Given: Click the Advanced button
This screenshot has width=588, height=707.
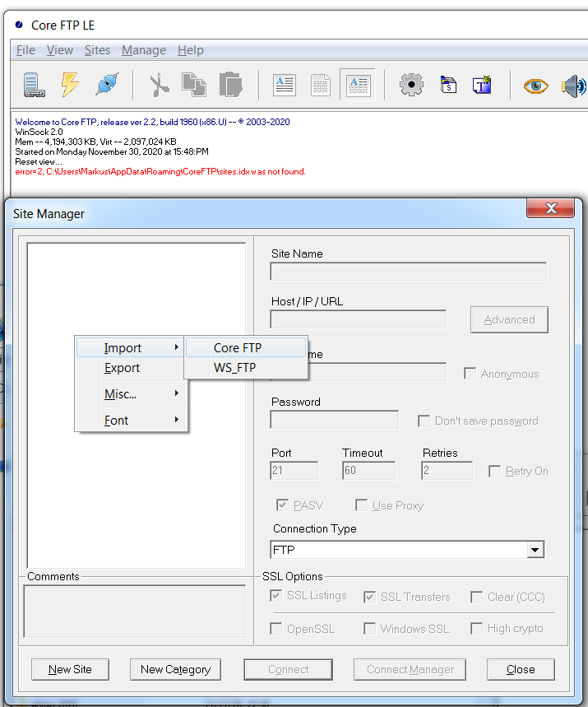Looking at the screenshot, I should [509, 319].
